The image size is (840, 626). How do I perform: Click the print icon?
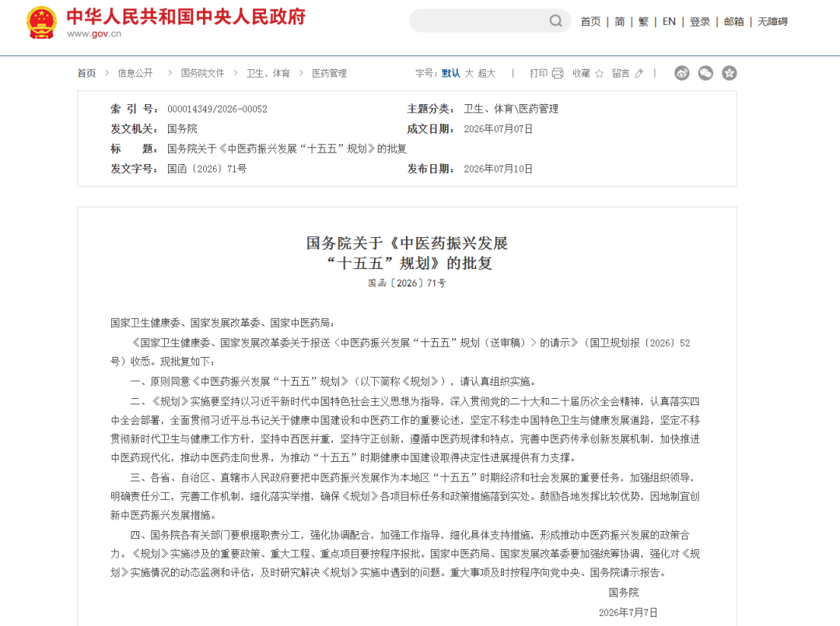click(558, 73)
